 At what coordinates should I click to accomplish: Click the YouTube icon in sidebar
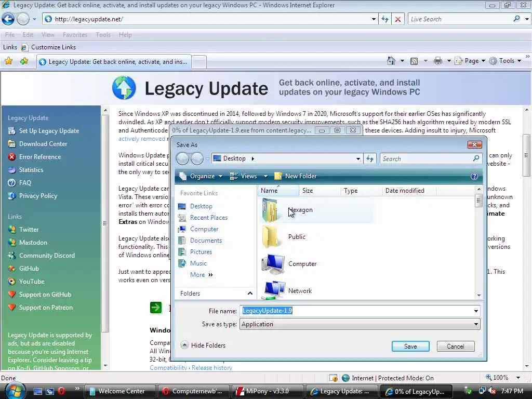coord(12,281)
